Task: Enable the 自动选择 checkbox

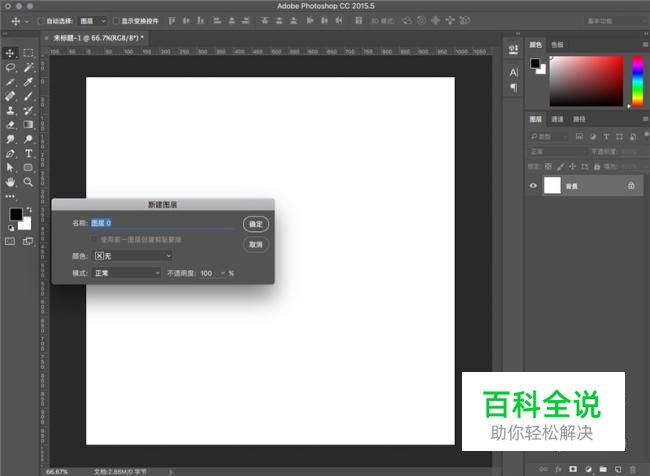Action: 41,20
